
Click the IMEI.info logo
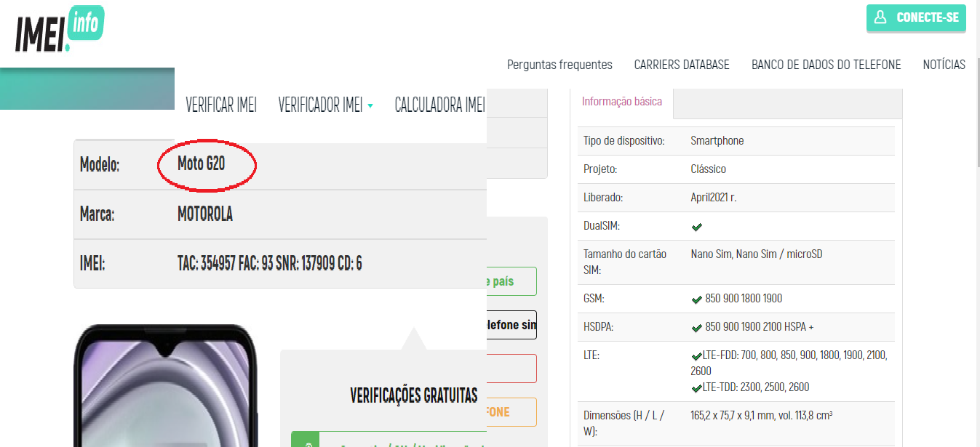click(x=60, y=30)
